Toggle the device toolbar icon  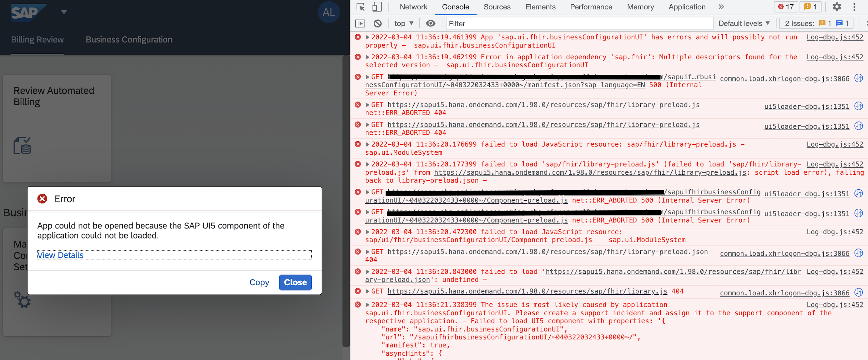tap(377, 7)
